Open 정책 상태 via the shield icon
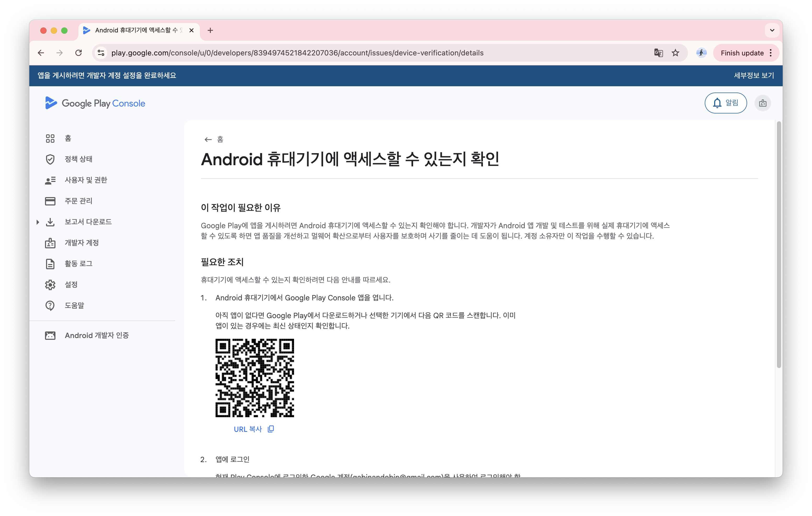The image size is (812, 516). tap(50, 159)
